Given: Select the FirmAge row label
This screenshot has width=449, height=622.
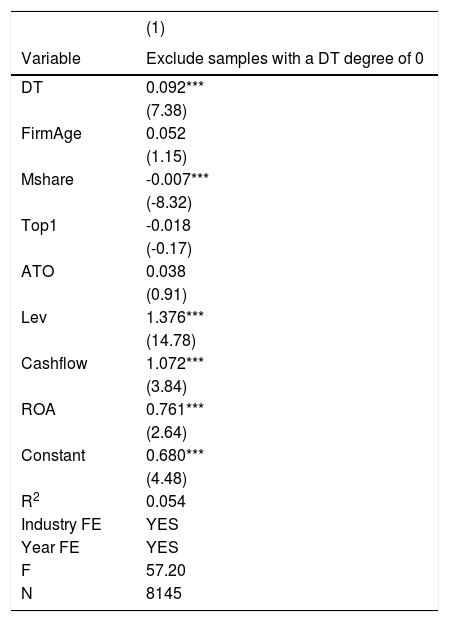Looking at the screenshot, I should 51,134.
